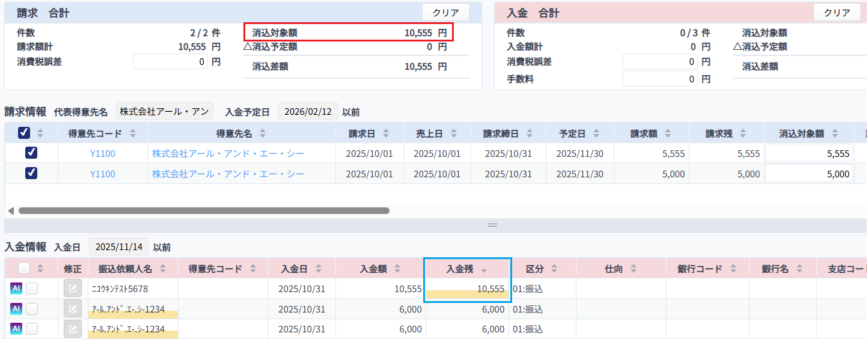Click クリア button in 請求 合計 panel

445,13
